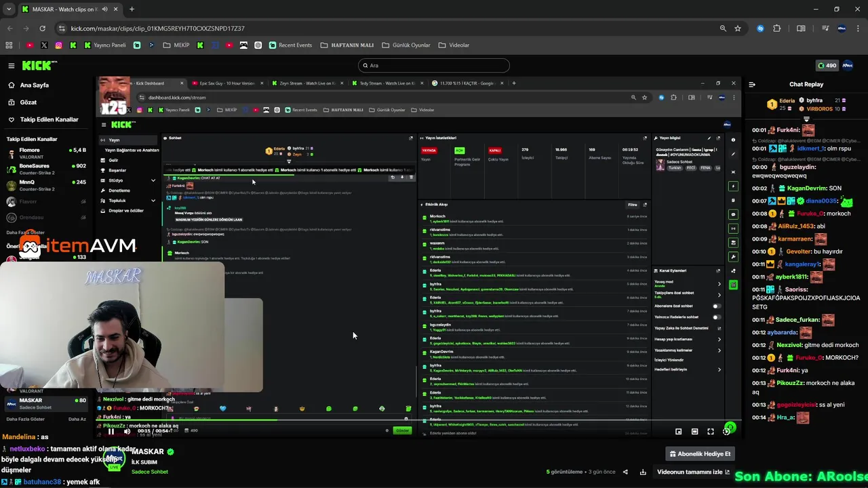Toggle the Kick sidebar hamburger menu

[x=12, y=66]
